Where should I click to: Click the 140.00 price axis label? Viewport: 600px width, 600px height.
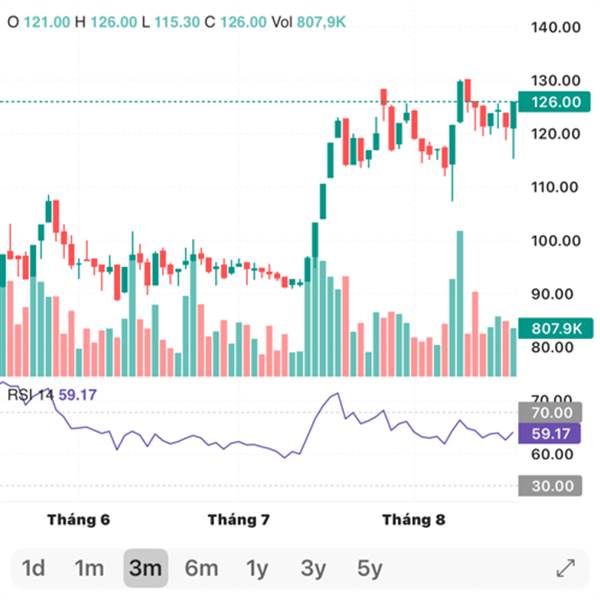pyautogui.click(x=556, y=27)
